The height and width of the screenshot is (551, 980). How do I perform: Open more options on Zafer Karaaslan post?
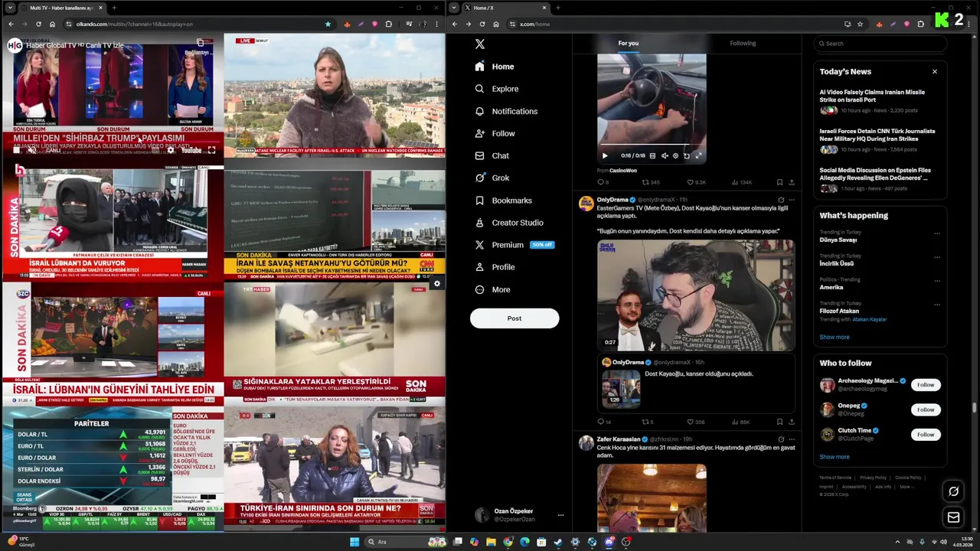[792, 439]
